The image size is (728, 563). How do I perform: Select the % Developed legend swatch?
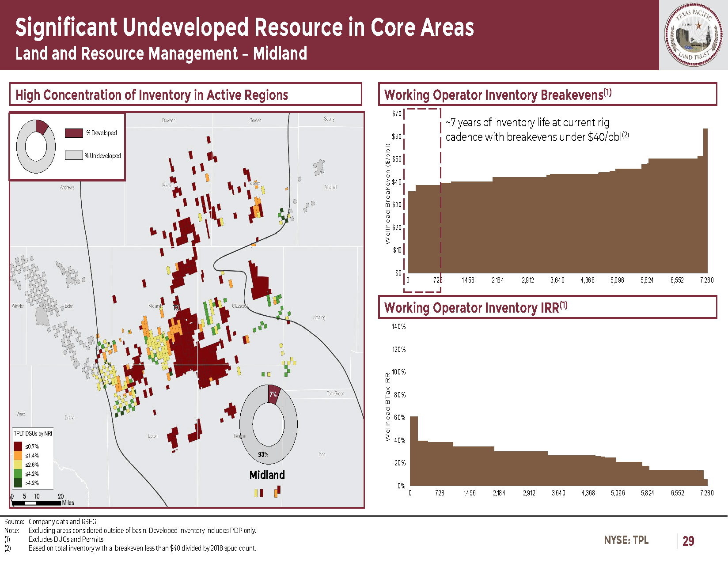[x=74, y=133]
